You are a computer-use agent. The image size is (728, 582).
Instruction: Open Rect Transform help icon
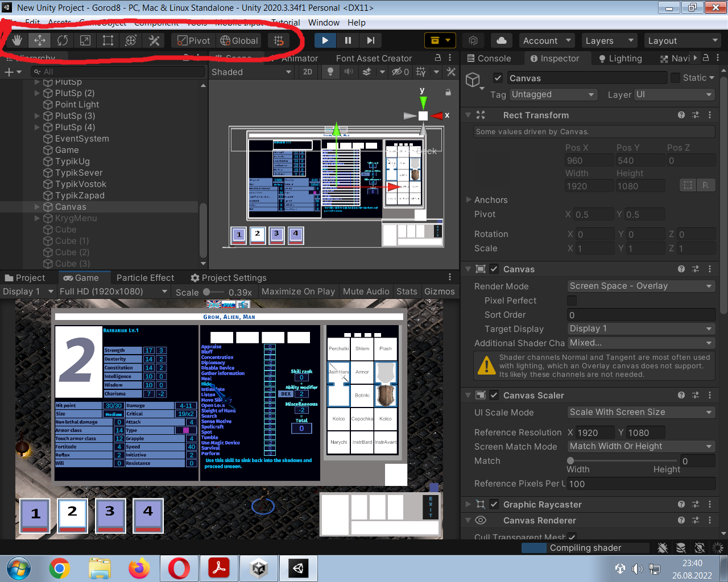pos(681,115)
